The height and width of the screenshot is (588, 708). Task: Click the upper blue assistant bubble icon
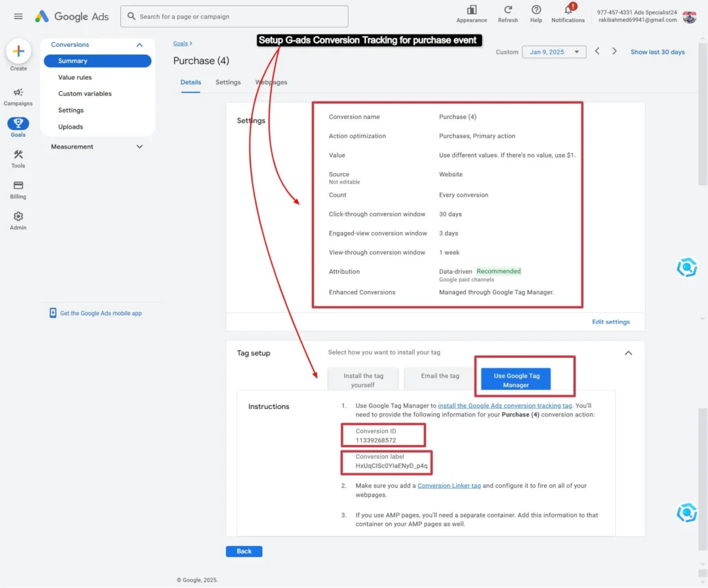point(687,267)
